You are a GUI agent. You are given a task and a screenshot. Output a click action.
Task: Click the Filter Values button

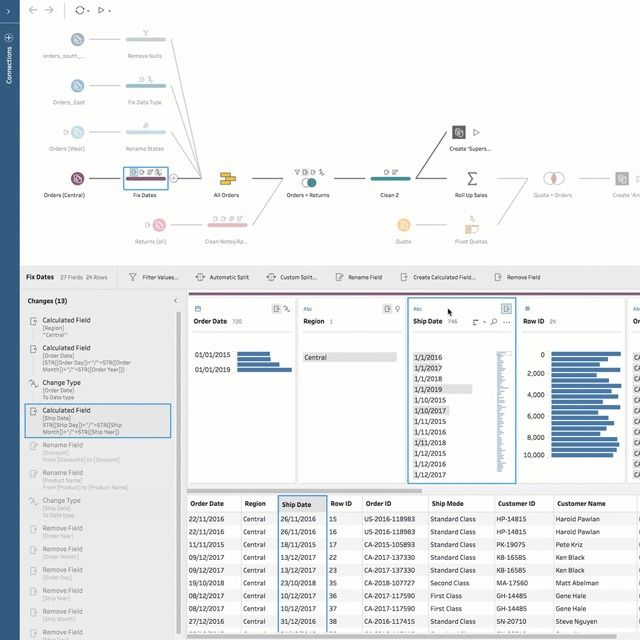(154, 277)
